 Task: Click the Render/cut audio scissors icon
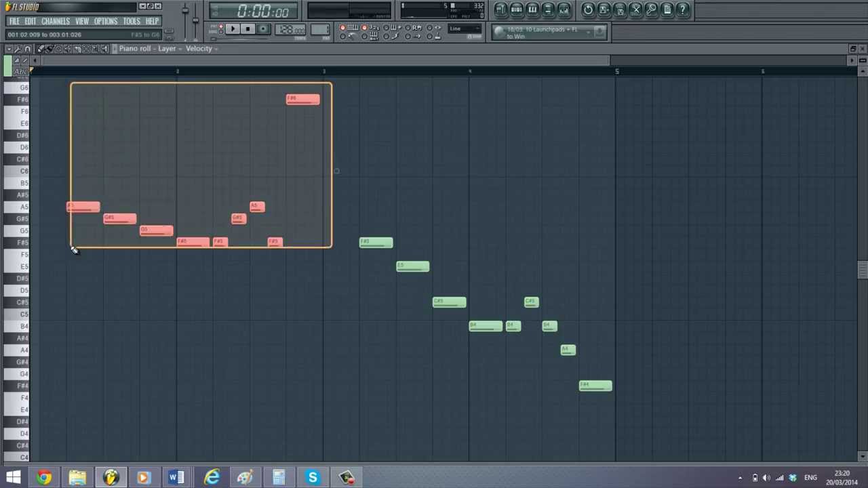coord(635,9)
